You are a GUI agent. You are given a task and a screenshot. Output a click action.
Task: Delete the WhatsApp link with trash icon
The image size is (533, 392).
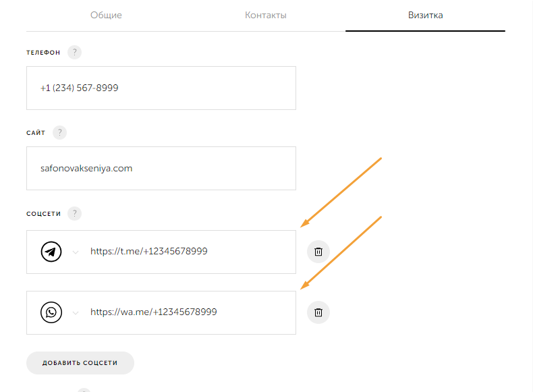[x=318, y=312]
